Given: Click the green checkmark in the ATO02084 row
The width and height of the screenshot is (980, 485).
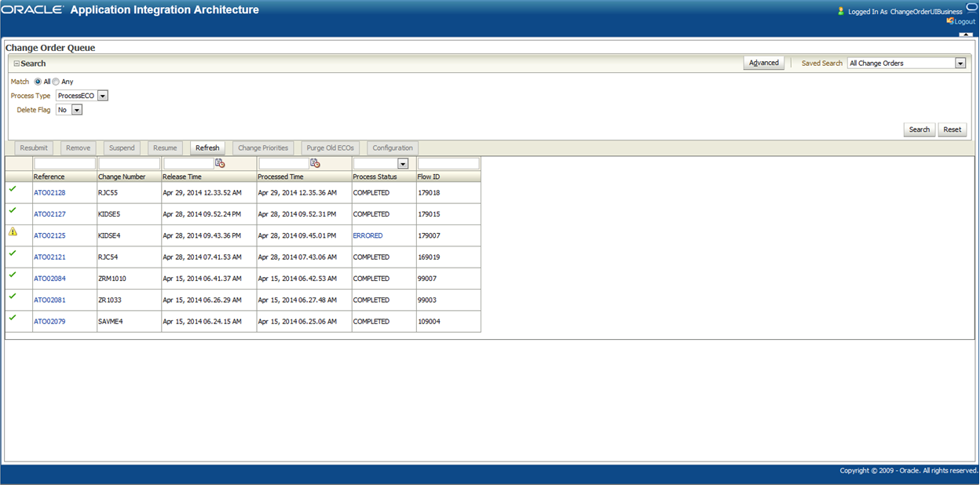Looking at the screenshot, I should 13,275.
